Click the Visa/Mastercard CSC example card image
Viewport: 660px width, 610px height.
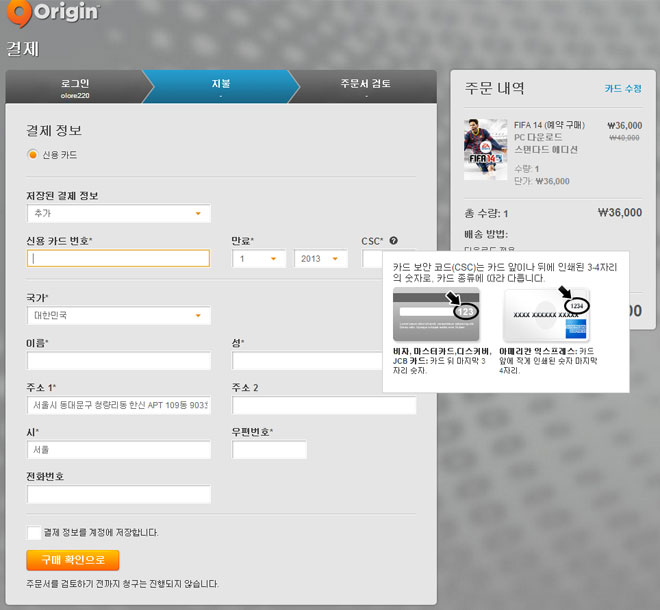coord(436,314)
